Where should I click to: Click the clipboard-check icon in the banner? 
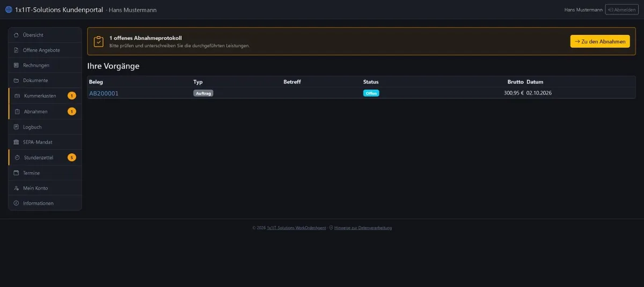tap(98, 41)
